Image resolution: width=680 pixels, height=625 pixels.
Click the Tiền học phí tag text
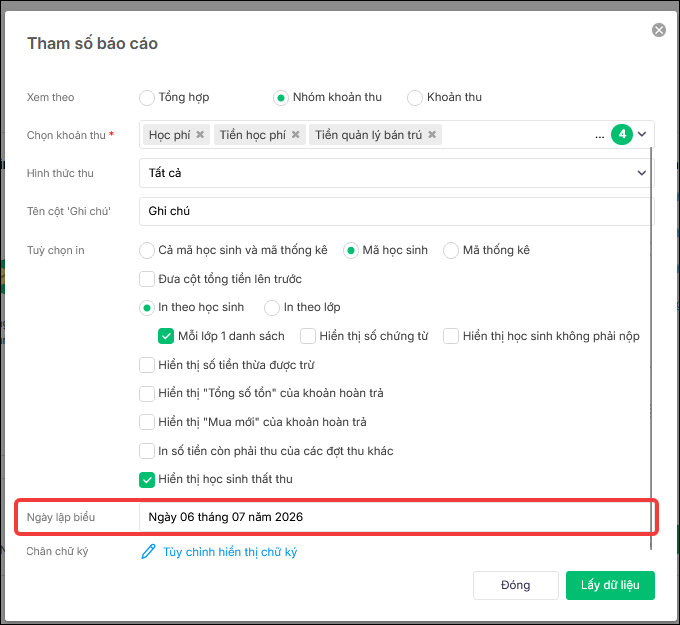[x=253, y=135]
